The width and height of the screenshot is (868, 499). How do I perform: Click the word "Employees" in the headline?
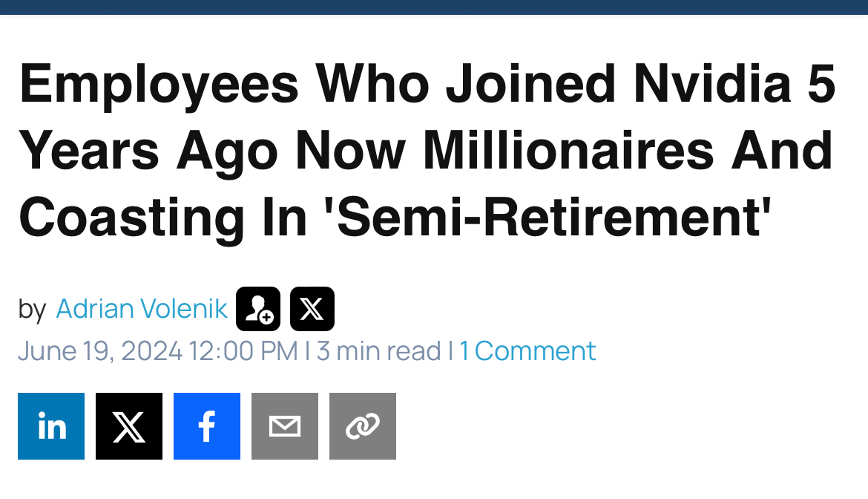pos(160,83)
